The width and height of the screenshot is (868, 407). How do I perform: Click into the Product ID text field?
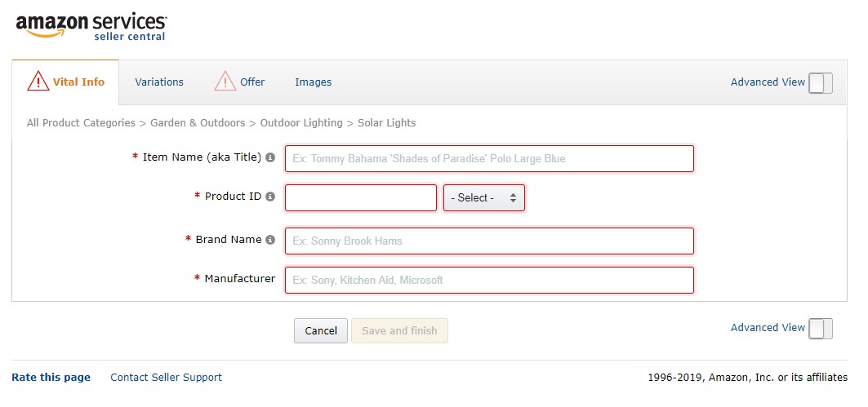[x=361, y=198]
